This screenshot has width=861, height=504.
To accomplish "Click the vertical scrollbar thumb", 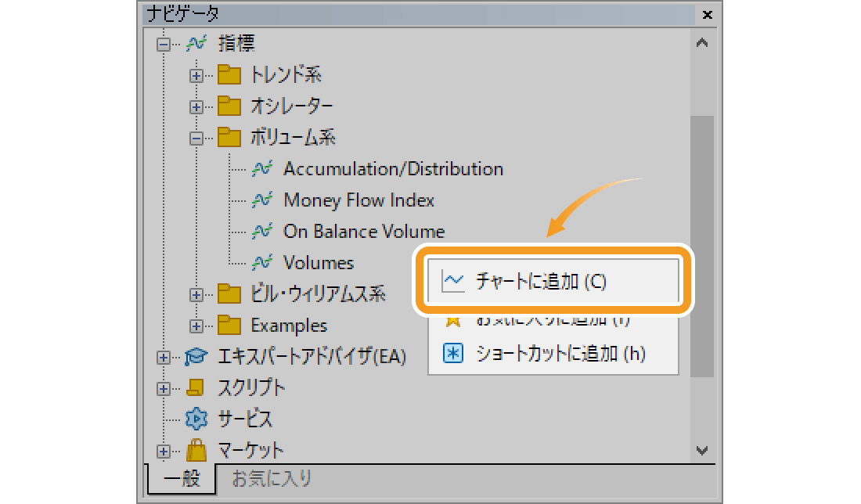I will point(702,246).
